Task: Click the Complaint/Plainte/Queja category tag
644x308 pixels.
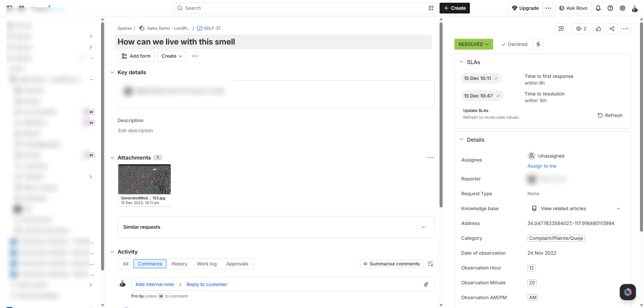Action: 556,238
